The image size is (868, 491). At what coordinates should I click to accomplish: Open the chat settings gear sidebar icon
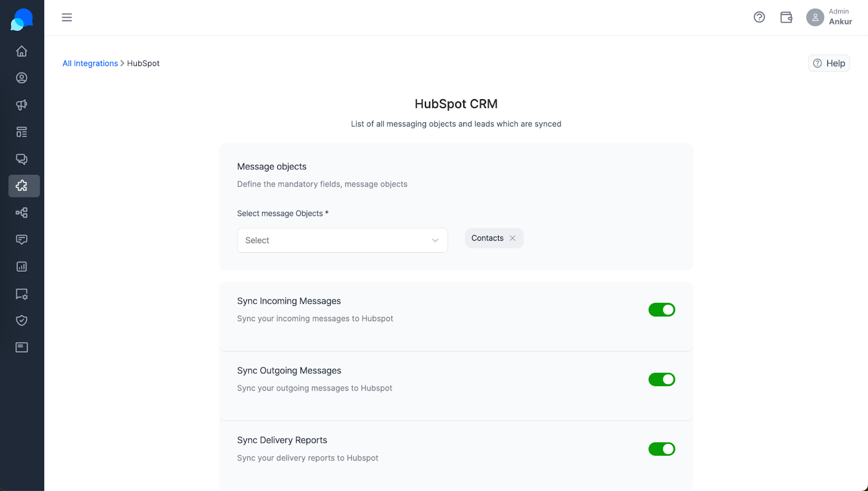(22, 294)
